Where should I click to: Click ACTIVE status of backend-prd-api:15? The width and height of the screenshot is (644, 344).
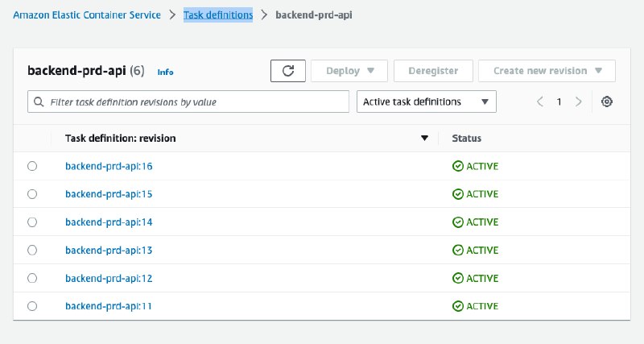[x=475, y=194]
